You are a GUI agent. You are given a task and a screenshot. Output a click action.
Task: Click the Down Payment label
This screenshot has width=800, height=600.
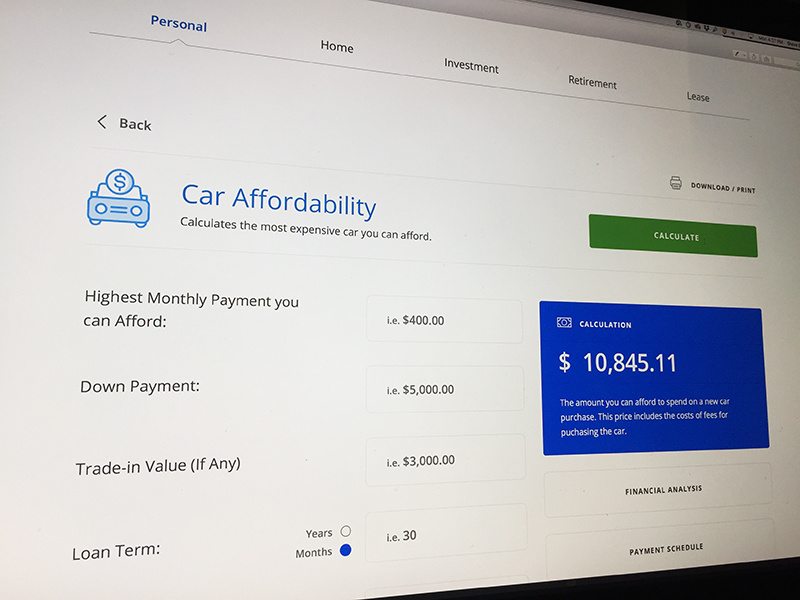[x=140, y=386]
